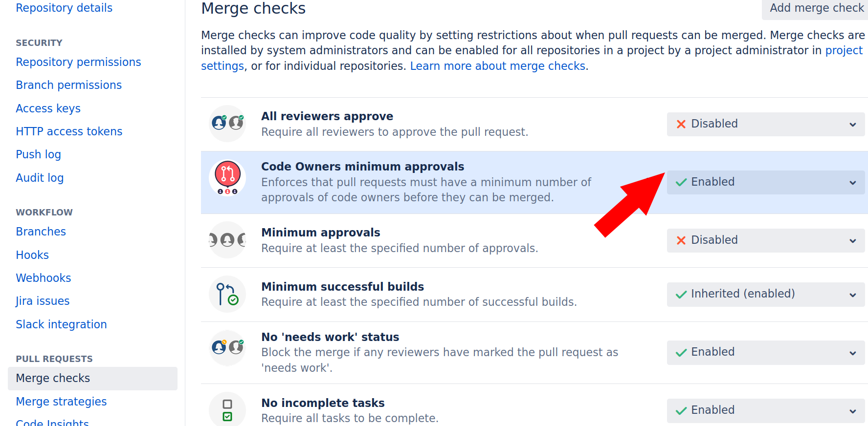Screen dimensions: 868x426
Task: Click the No 'needs work' status icon
Action: [x=227, y=348]
